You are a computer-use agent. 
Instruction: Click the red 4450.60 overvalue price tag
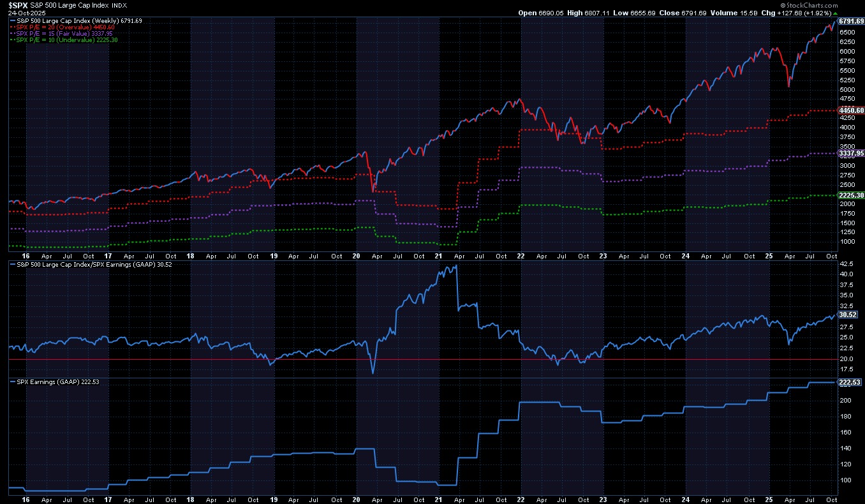pos(851,110)
